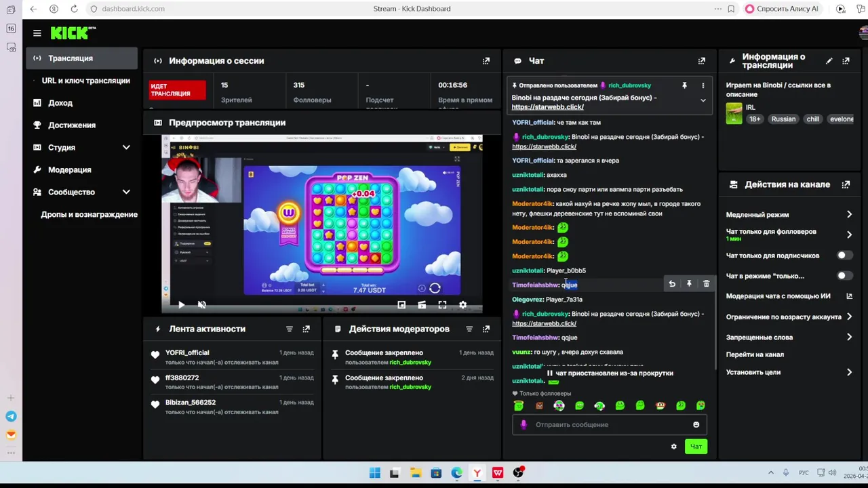Open URL и ключ трансляции page
This screenshot has width=868, height=488.
[86, 81]
